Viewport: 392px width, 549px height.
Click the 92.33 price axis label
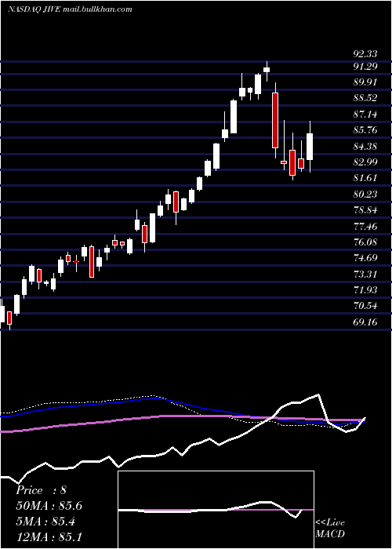pos(365,54)
